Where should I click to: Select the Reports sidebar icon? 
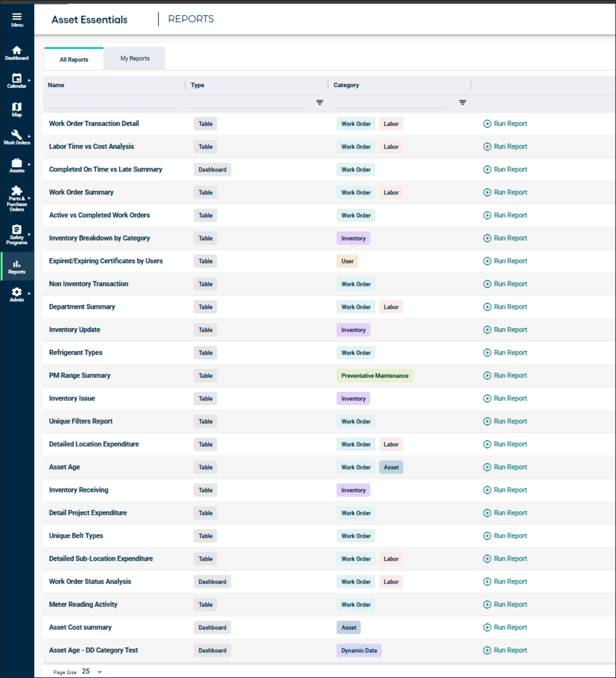click(x=17, y=267)
